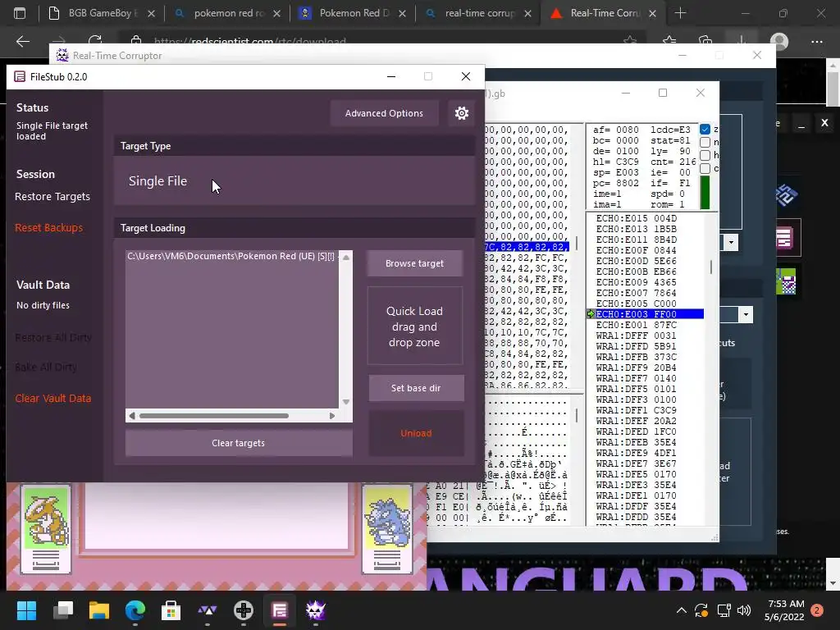The width and height of the screenshot is (840, 630).
Task: Select Restore Targets in the Session sidebar
Action: click(52, 197)
